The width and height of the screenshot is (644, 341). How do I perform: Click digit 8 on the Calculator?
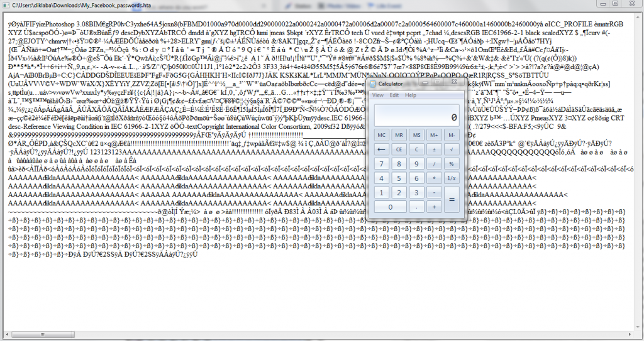click(x=399, y=164)
